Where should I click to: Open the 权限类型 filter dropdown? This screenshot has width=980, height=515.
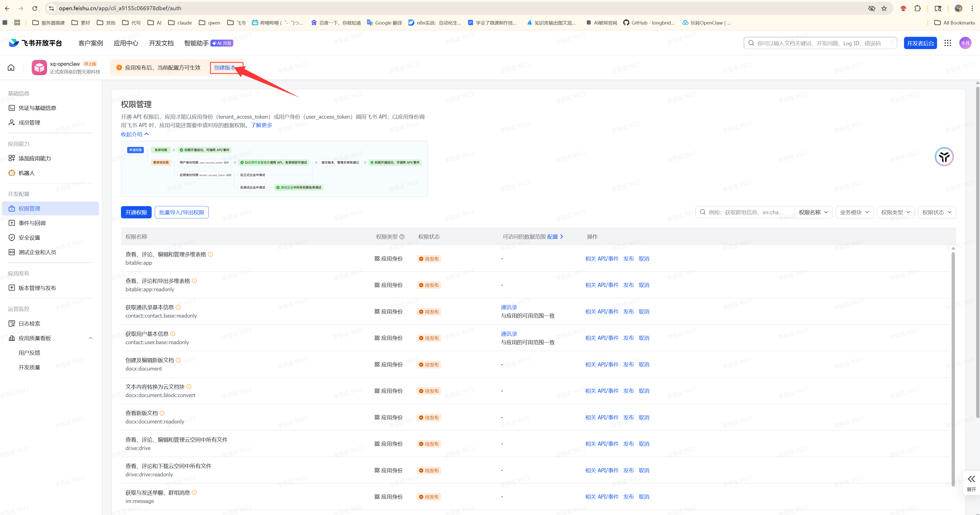click(896, 212)
